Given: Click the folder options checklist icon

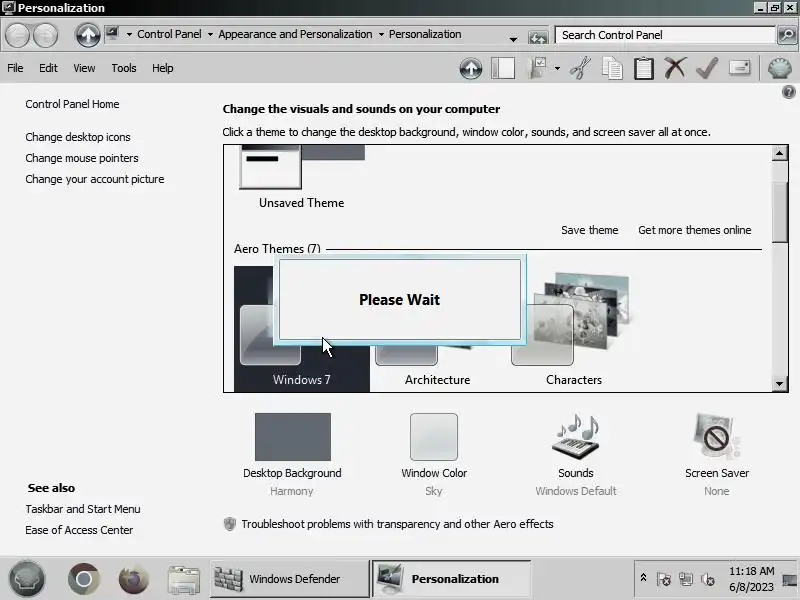Looking at the screenshot, I should click(538, 68).
